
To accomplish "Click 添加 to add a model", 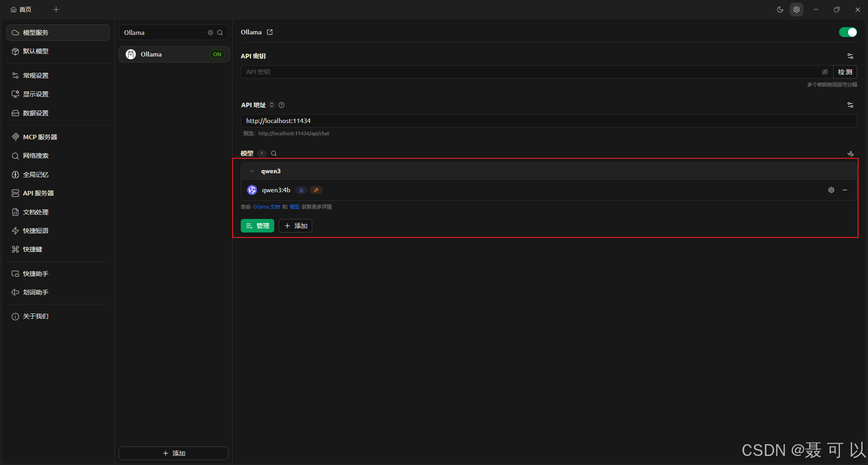I will pyautogui.click(x=296, y=226).
